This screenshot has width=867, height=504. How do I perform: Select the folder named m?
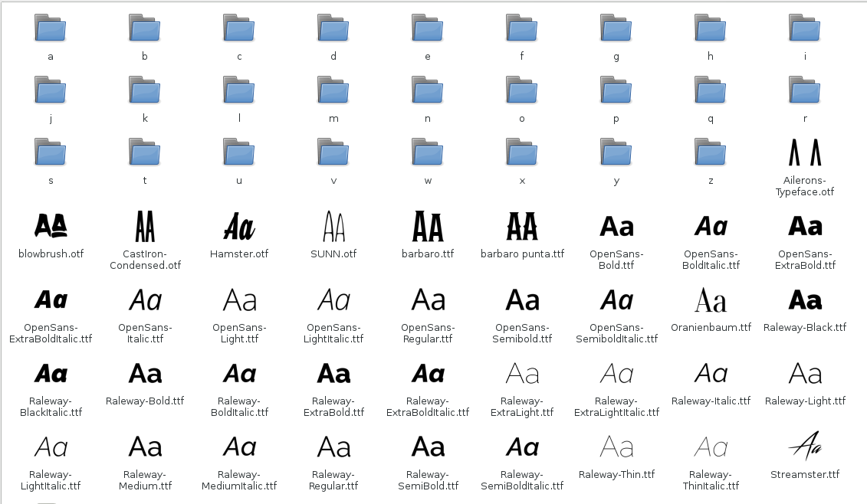coord(333,90)
